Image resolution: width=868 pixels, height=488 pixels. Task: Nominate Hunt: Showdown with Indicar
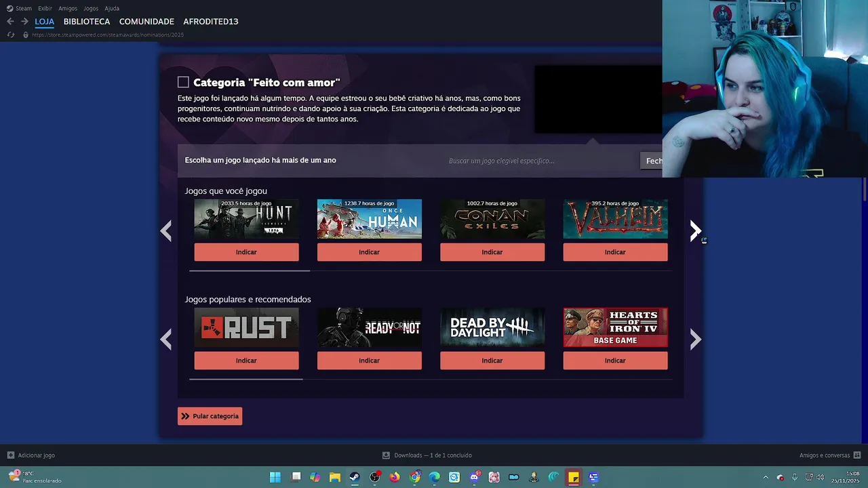(x=246, y=252)
